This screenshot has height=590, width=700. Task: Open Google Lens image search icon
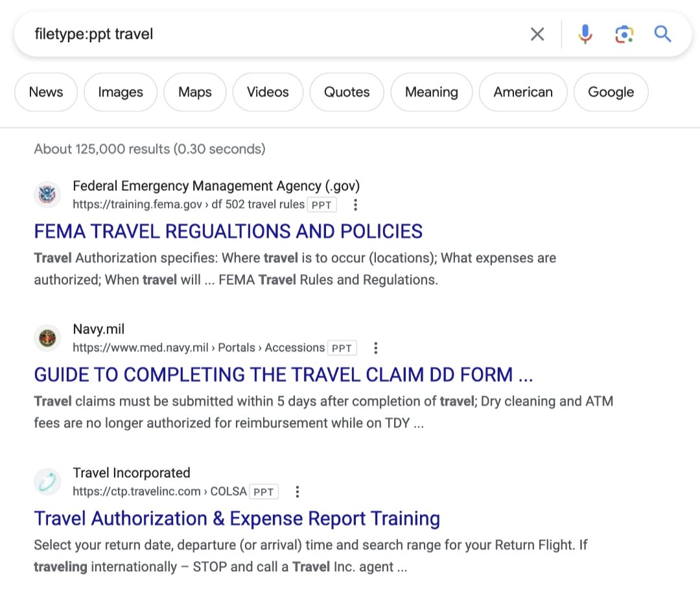coord(624,34)
